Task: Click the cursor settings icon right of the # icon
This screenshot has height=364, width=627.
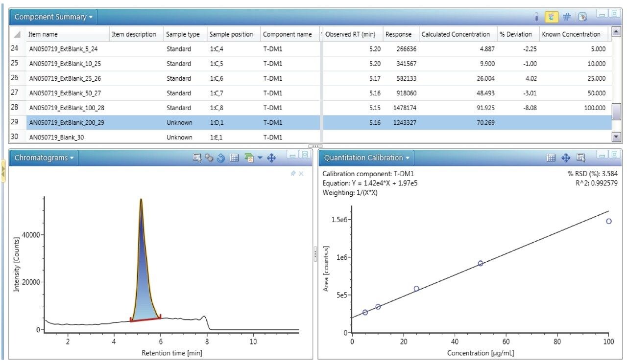Action: [582, 17]
